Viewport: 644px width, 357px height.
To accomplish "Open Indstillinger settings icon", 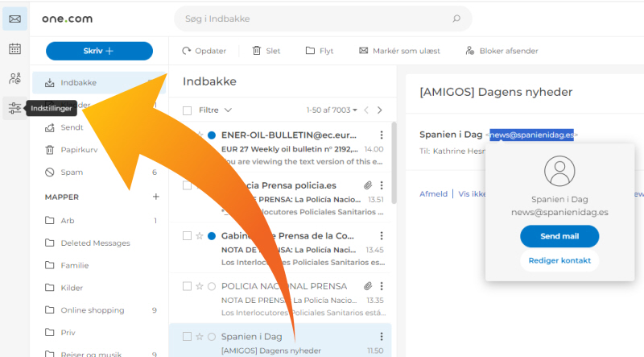I will pos(14,108).
